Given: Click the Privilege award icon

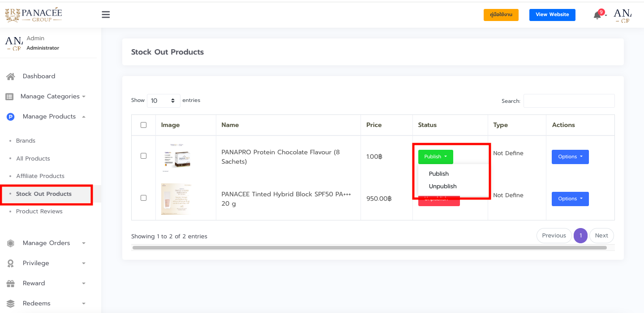Looking at the screenshot, I should (11, 263).
